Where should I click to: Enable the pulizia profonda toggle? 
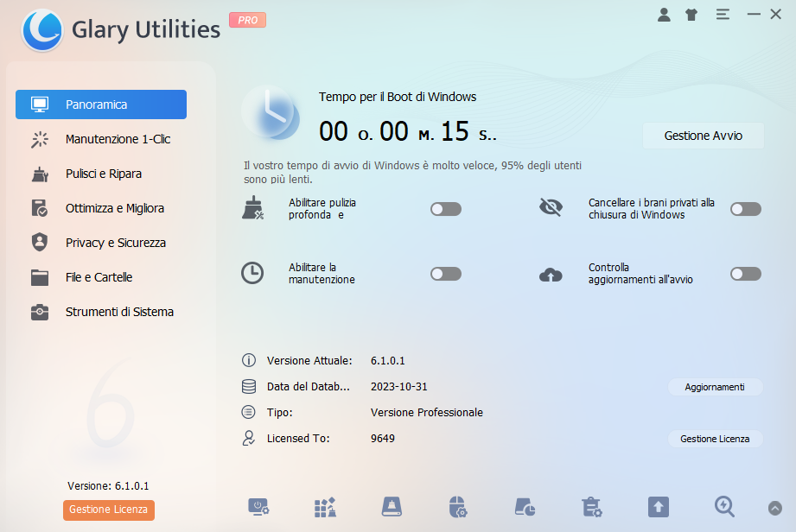tap(446, 209)
